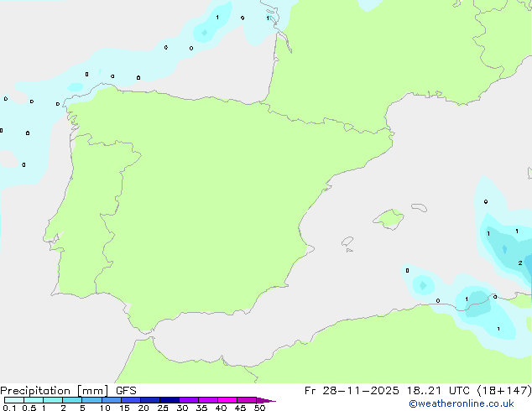Click the '50' legend scale label
The width and height of the screenshot is (532, 411).
pos(259,408)
